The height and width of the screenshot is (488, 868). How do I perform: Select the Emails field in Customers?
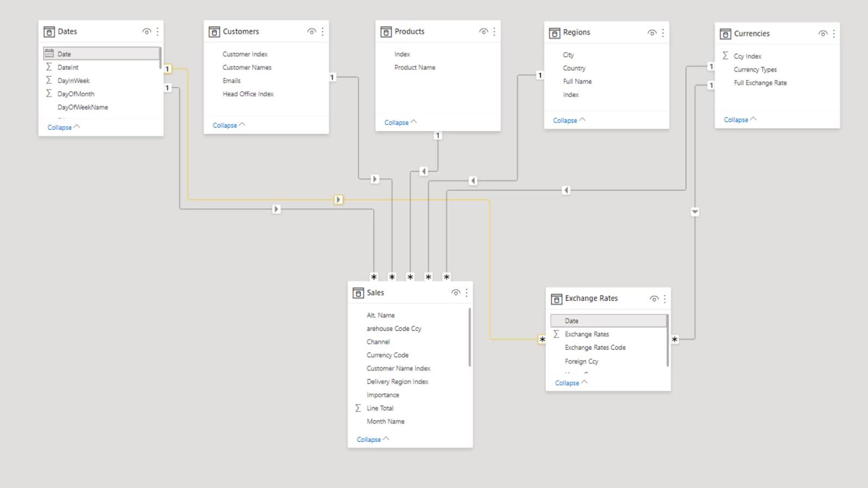[231, 81]
